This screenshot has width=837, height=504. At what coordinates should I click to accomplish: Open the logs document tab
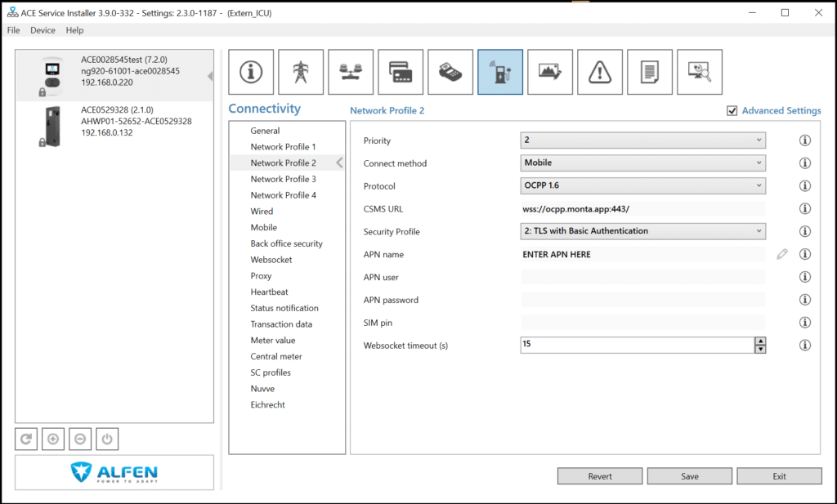click(650, 72)
